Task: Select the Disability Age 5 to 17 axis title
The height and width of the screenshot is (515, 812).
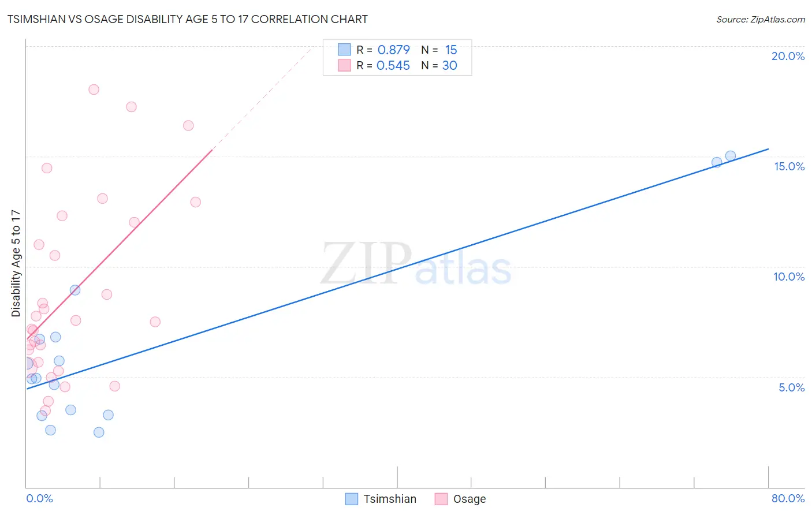Action: [x=16, y=263]
